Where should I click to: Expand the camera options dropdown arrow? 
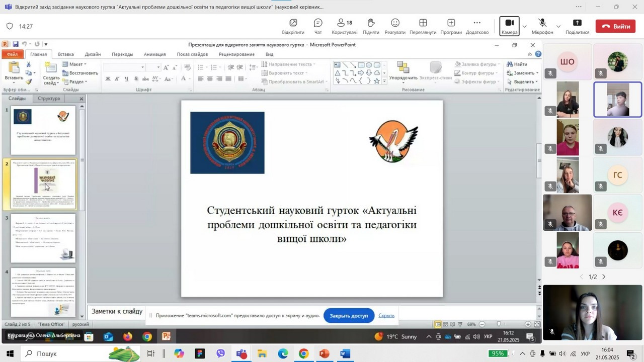pos(525,26)
